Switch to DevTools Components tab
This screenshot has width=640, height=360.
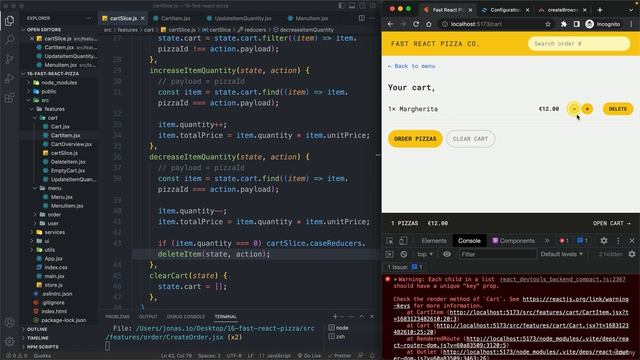tap(513, 241)
